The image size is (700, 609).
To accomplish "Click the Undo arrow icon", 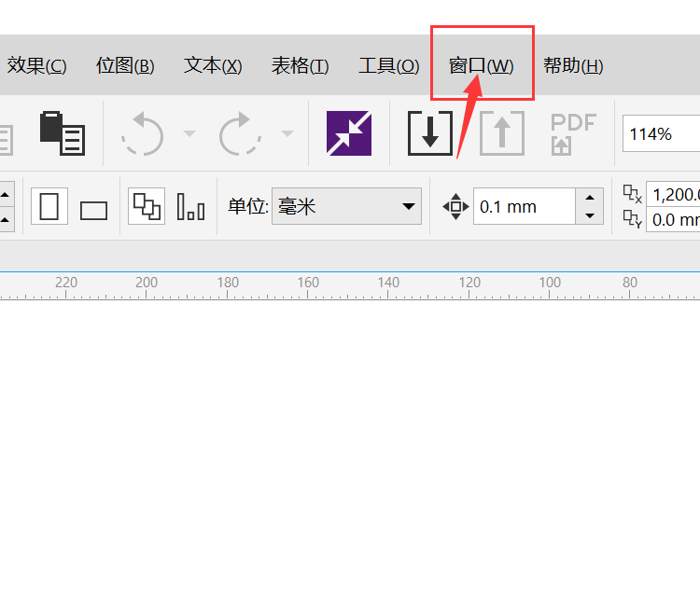I will 143,133.
